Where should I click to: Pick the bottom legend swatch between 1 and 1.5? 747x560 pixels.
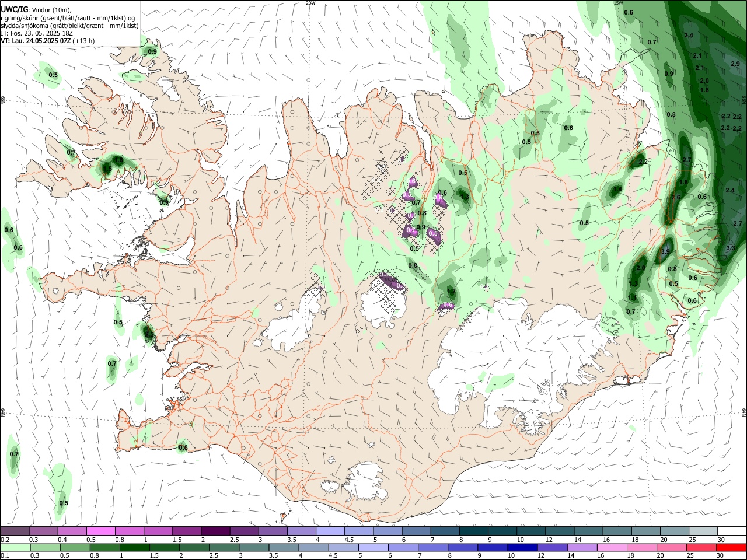135,547
